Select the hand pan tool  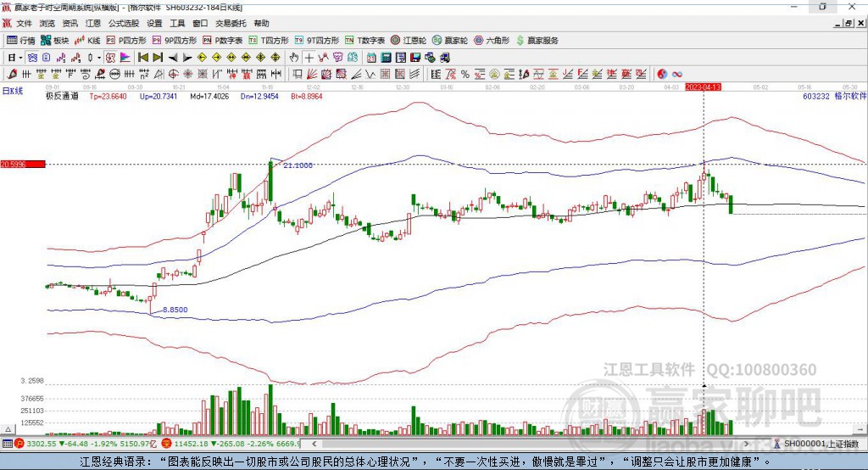294,58
